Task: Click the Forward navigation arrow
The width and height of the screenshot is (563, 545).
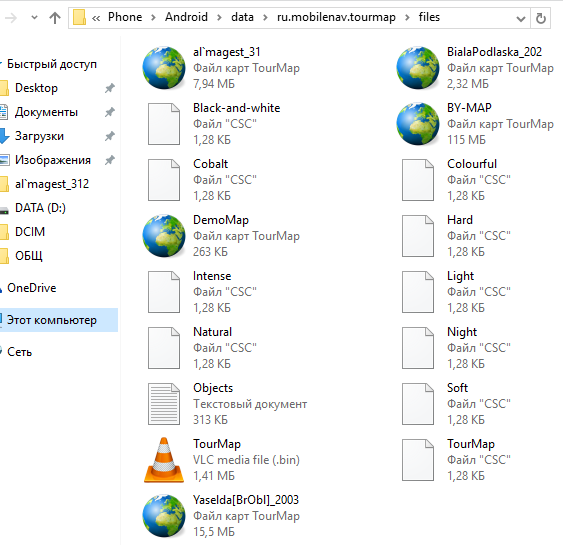Action: click(x=11, y=18)
